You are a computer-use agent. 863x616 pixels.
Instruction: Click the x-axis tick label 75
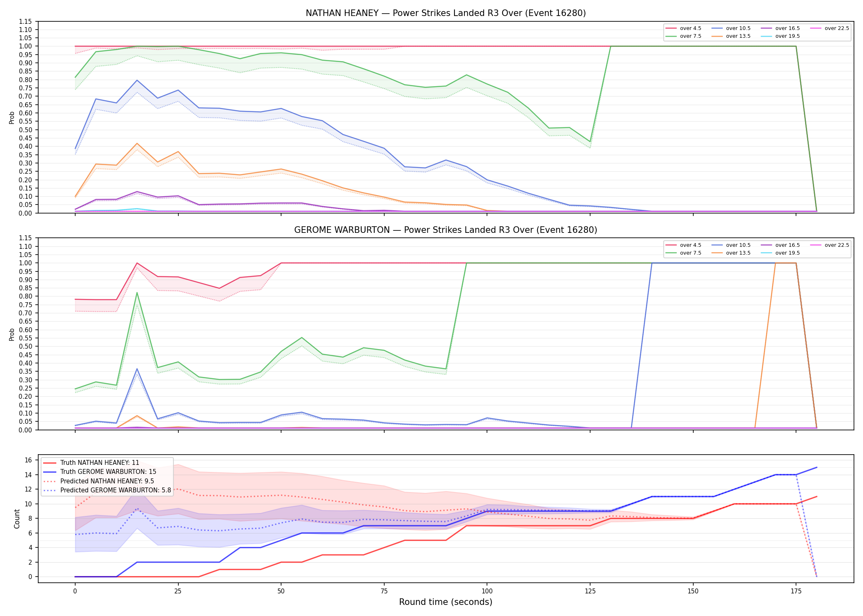coord(384,591)
